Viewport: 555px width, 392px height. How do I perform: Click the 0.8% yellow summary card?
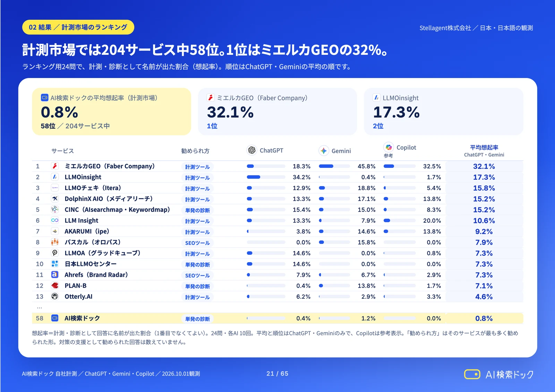click(x=111, y=111)
